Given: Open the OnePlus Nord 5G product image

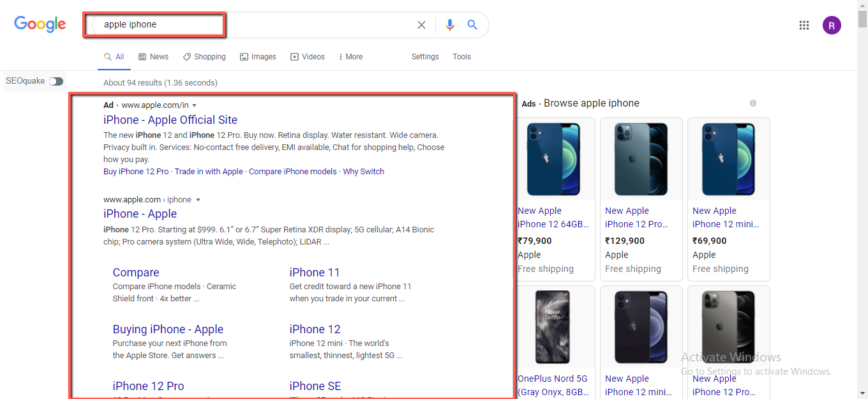Looking at the screenshot, I should 551,327.
